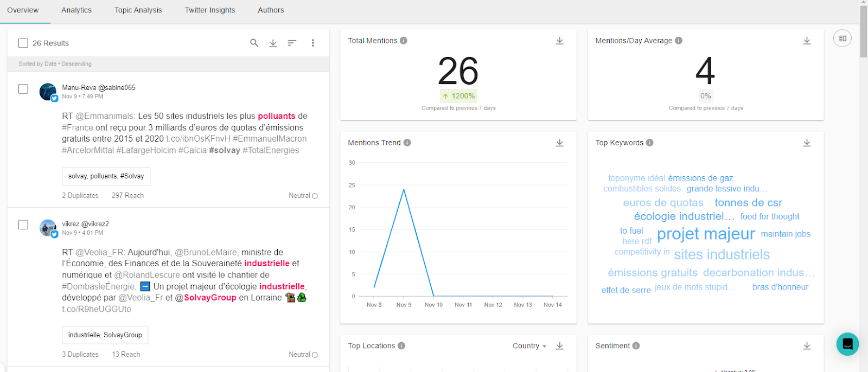This screenshot has width=868, height=372.
Task: Open the chat support bubble
Action: click(847, 344)
